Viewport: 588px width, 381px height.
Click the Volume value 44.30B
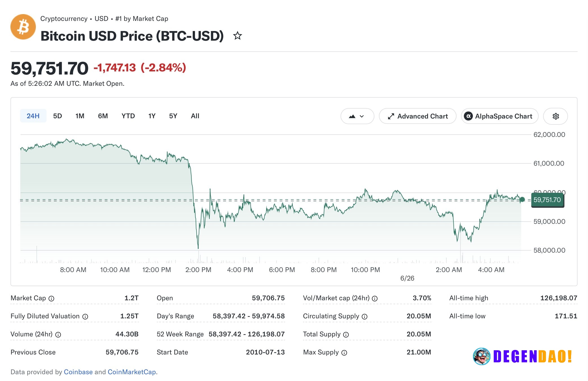click(127, 334)
